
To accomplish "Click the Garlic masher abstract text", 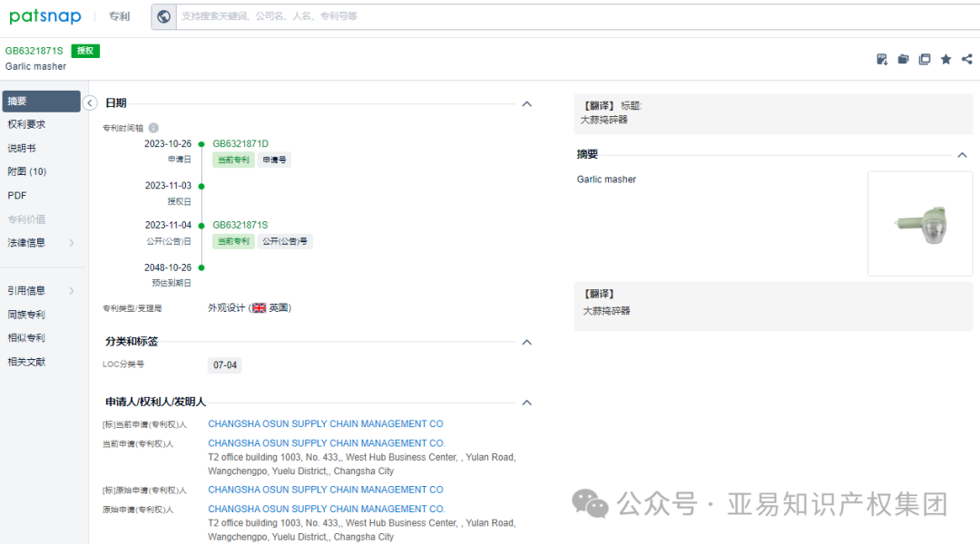I will 606,180.
